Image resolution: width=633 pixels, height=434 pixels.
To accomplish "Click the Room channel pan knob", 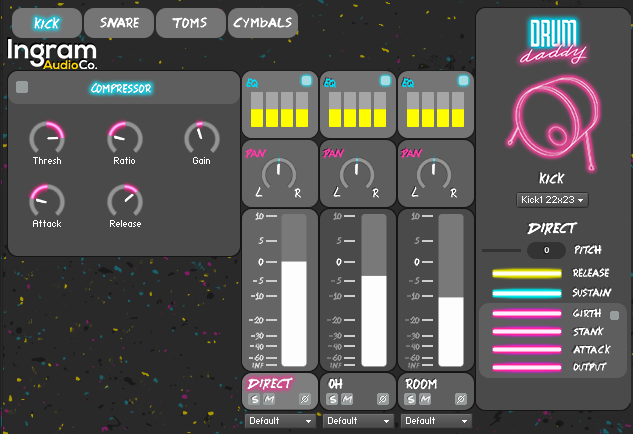I will click(434, 174).
